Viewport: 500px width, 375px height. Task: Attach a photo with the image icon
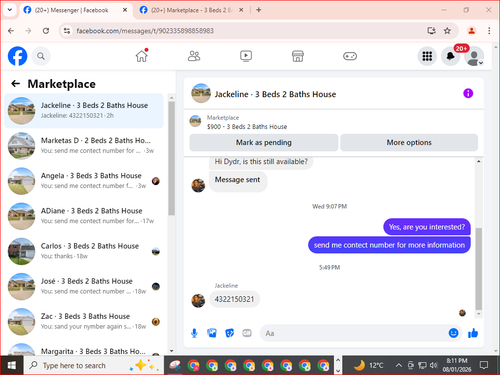pyautogui.click(x=212, y=333)
